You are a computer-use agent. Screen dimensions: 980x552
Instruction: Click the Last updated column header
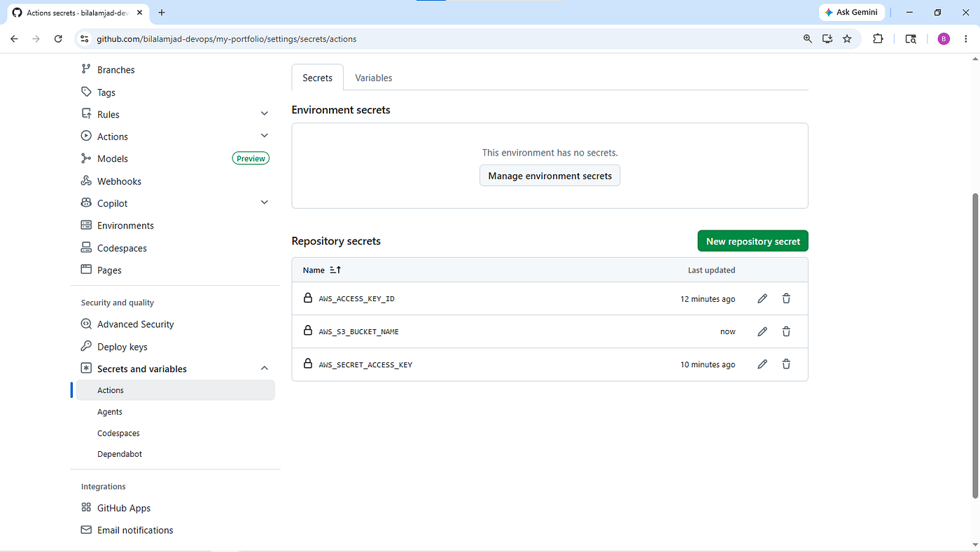(711, 270)
